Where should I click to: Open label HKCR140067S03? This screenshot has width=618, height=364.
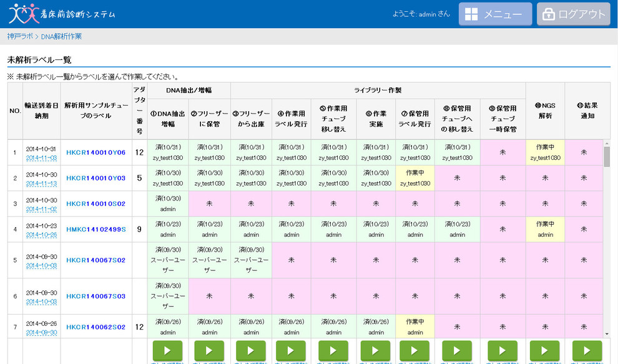[96, 296]
